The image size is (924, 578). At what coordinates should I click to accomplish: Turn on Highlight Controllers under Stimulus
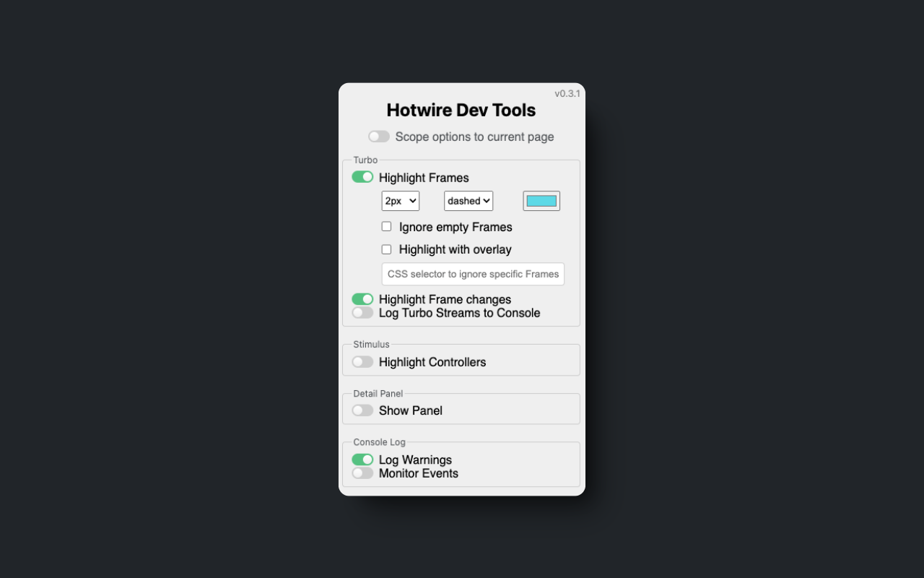(362, 361)
